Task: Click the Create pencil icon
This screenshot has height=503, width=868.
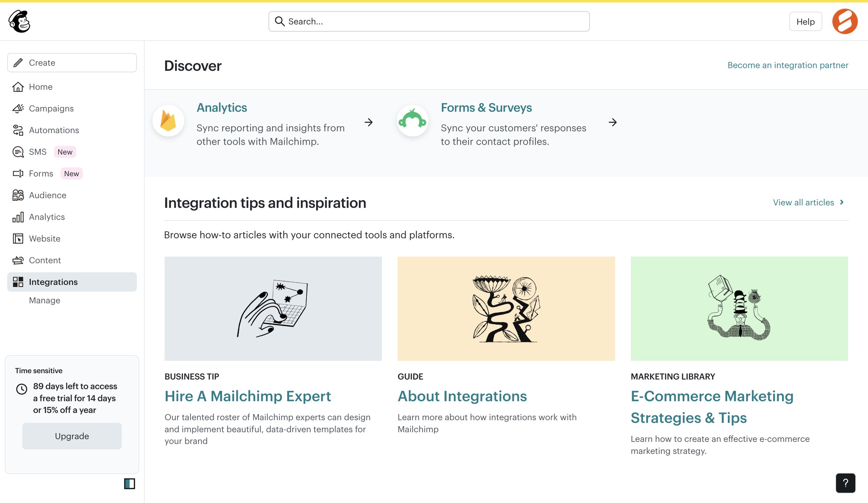Action: point(18,63)
